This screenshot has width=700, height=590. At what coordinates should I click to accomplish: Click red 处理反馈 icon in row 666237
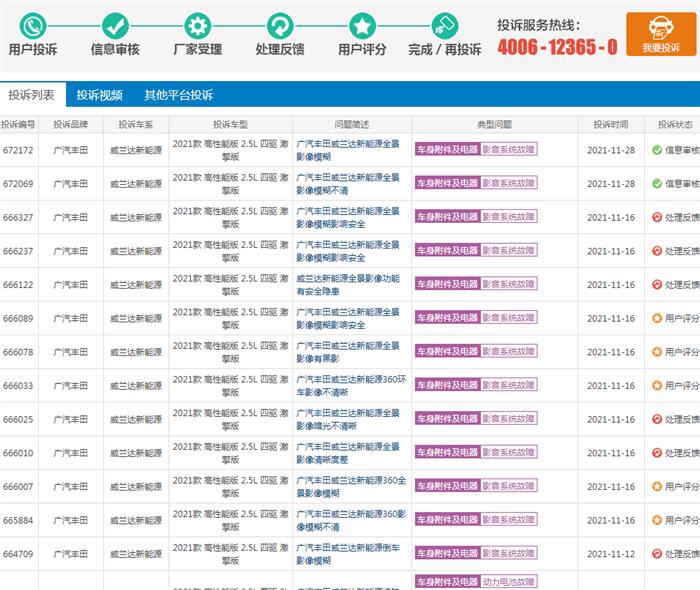pos(657,251)
